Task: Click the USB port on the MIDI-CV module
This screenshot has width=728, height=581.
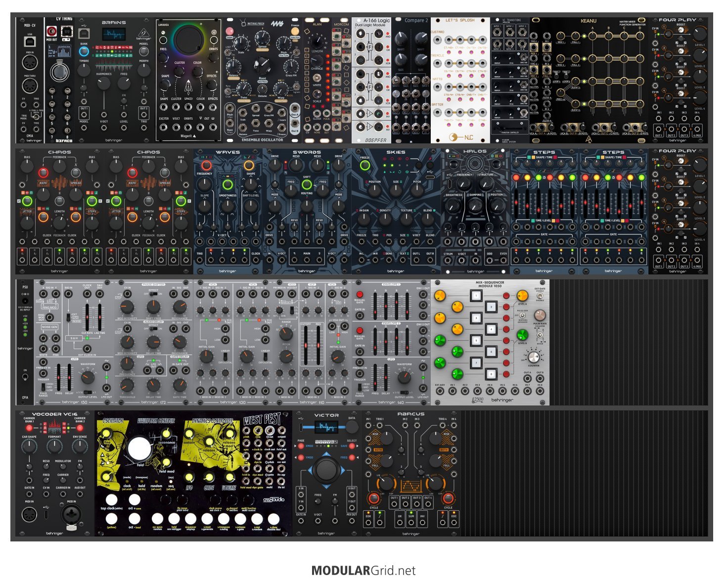Action: 30,42
